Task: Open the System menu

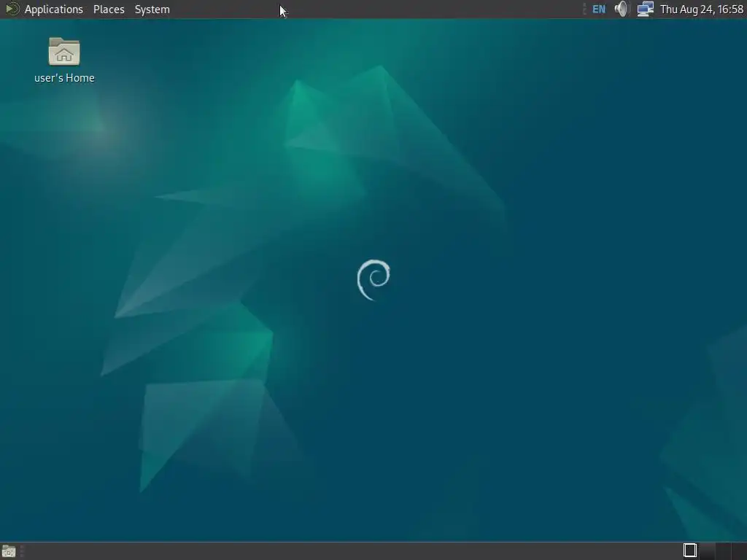Action: tap(152, 9)
